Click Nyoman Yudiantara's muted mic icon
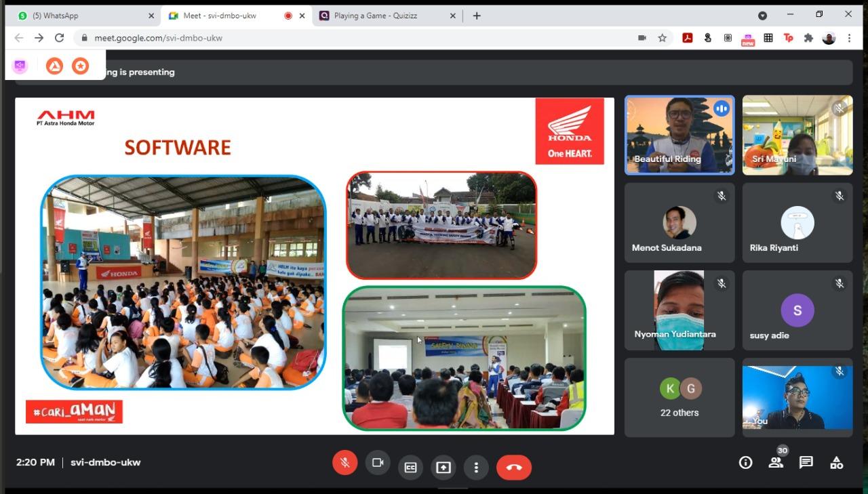 click(x=722, y=283)
